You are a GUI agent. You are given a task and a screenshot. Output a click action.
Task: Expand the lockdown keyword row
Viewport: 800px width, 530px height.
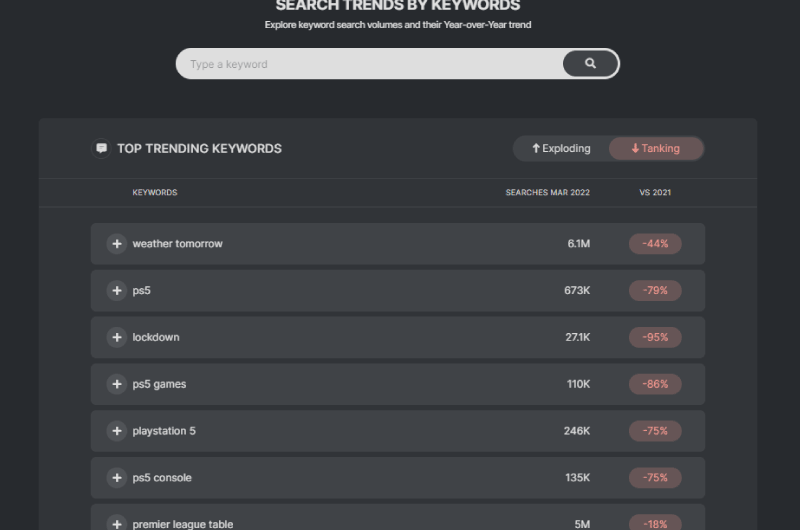(x=117, y=337)
